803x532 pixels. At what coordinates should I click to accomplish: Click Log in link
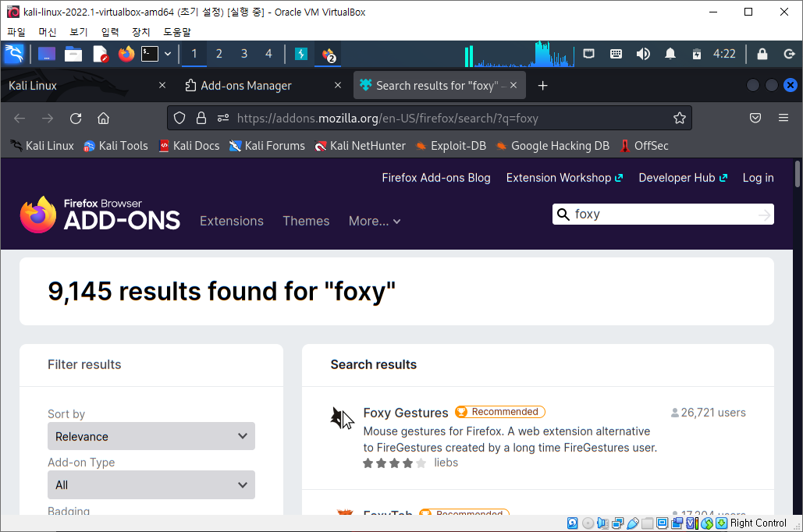(x=758, y=178)
